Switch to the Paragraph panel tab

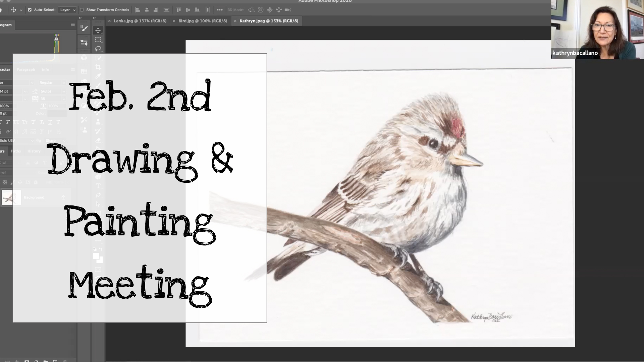tap(26, 69)
